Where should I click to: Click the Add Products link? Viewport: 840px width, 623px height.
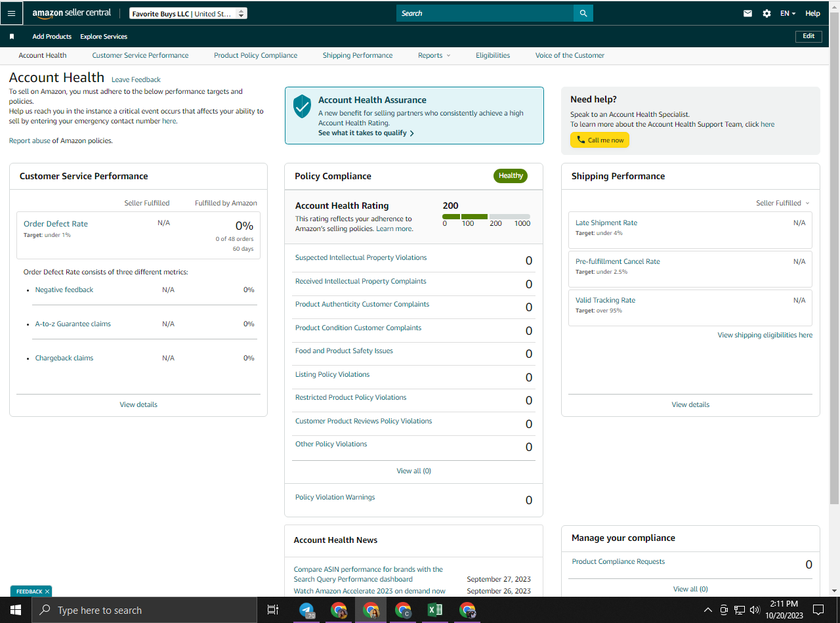[x=52, y=37]
